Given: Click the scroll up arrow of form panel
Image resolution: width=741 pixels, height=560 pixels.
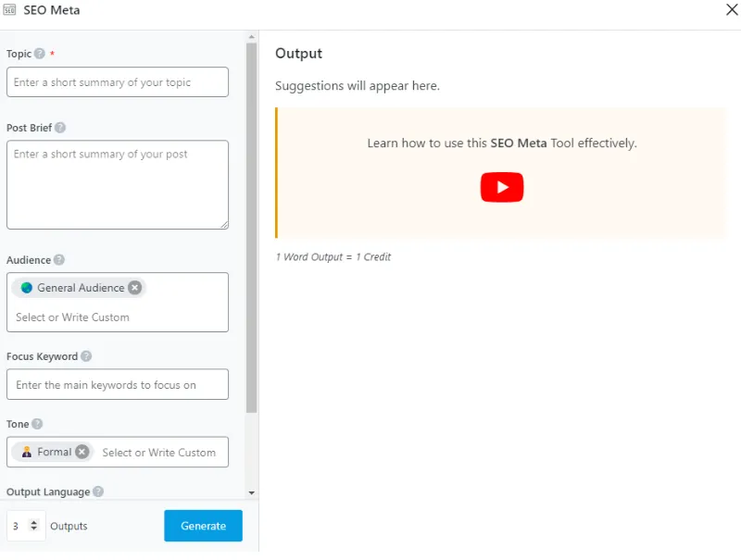Looking at the screenshot, I should 251,38.
